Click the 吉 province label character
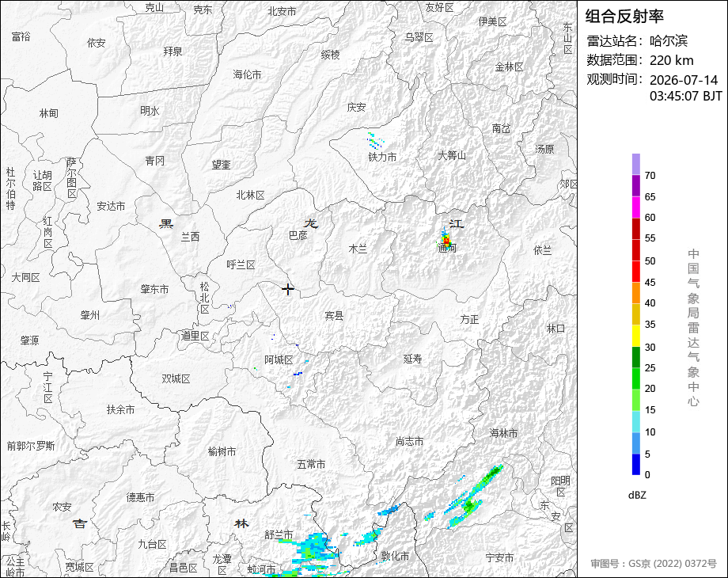 [80, 523]
